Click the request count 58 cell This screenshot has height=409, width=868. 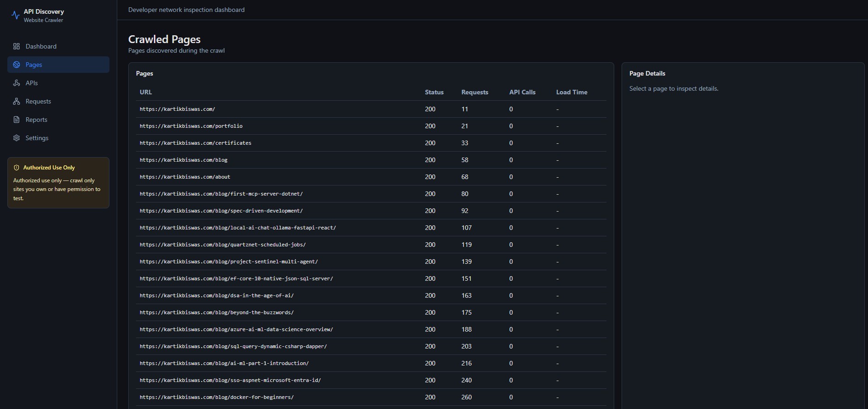(465, 160)
